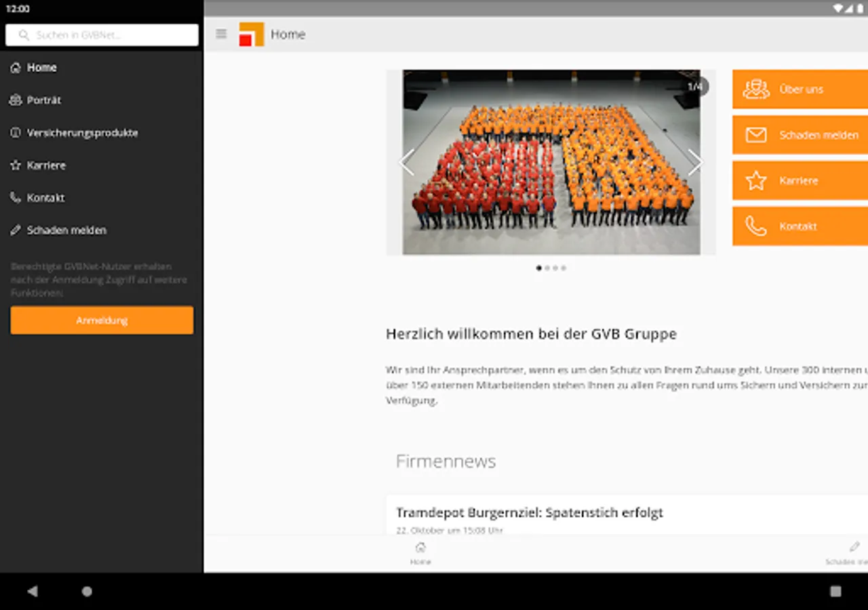
Task: Click the Wi-Fi status icon
Action: coord(838,9)
